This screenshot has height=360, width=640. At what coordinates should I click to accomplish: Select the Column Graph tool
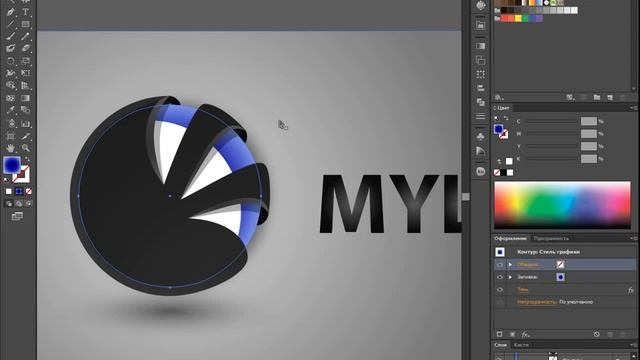(25, 123)
